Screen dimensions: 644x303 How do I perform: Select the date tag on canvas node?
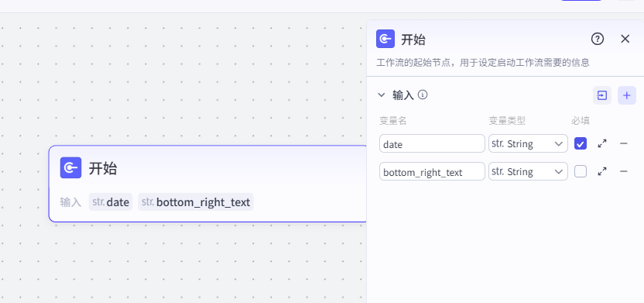tap(111, 201)
